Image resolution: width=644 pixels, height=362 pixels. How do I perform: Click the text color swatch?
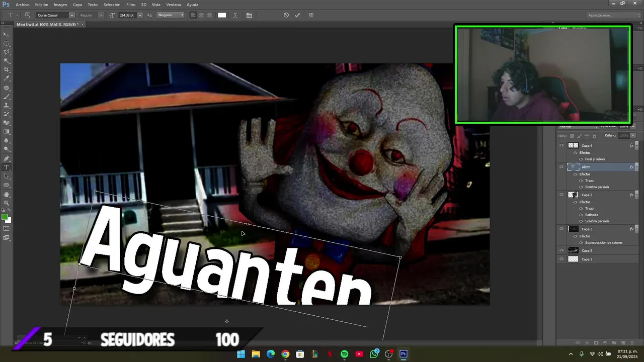point(222,15)
